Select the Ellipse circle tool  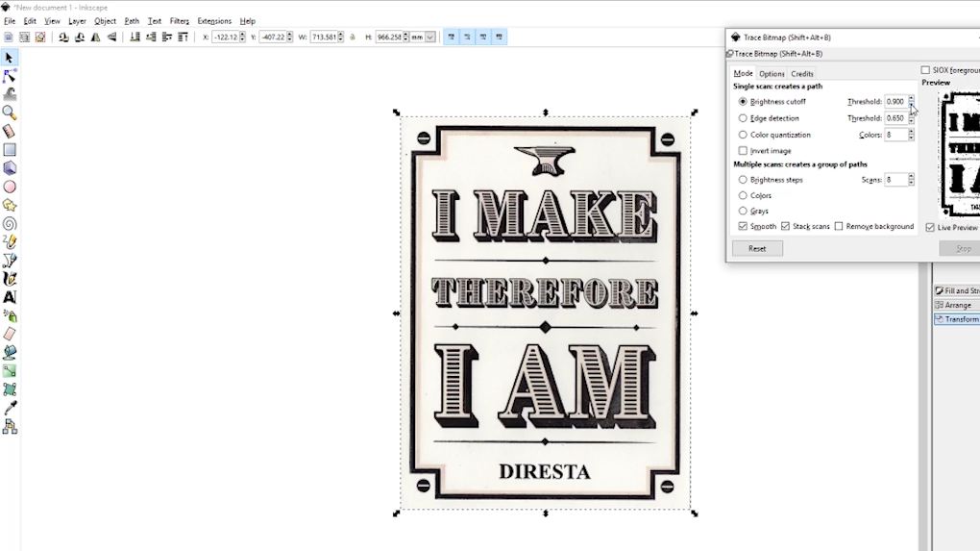pyautogui.click(x=10, y=187)
